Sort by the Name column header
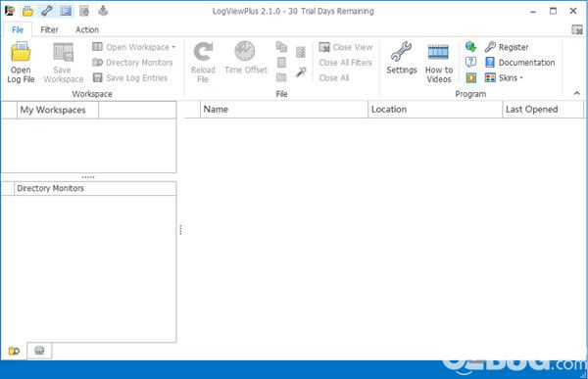Viewport: 588px width, 379px height. coord(284,110)
